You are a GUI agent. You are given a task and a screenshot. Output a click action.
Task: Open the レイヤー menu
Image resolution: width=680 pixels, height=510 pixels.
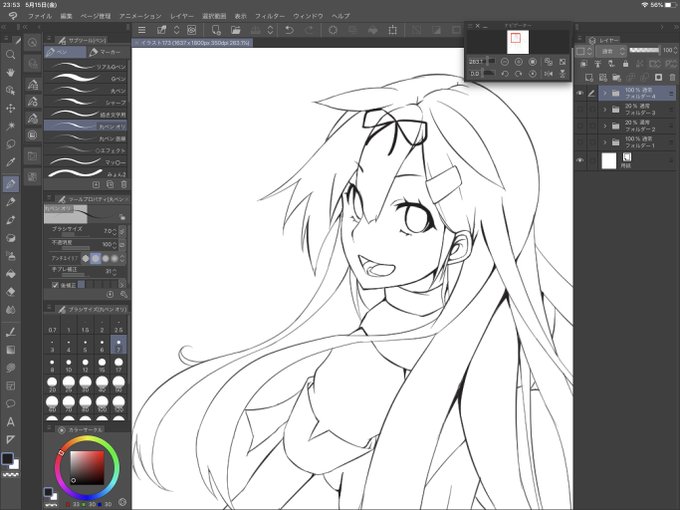tap(182, 16)
